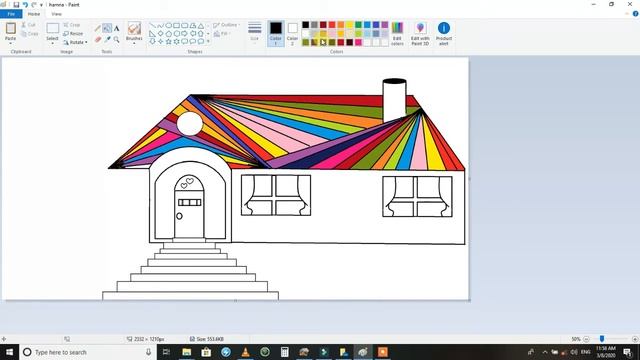Pick the red color swatch
Image resolution: width=640 pixels, height=360 pixels.
pyautogui.click(x=332, y=25)
